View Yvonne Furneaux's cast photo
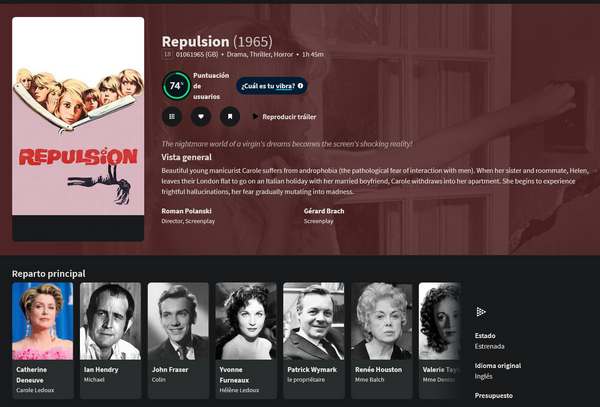600x407 pixels. 246,321
